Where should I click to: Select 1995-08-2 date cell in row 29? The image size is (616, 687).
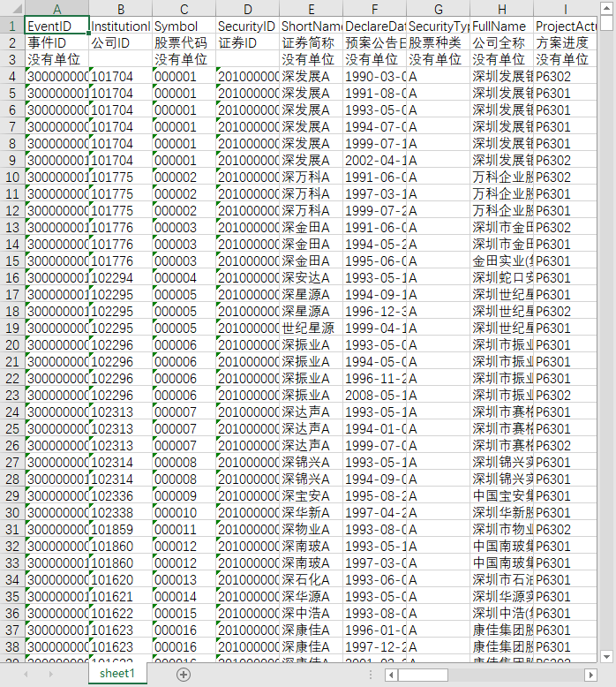375,496
